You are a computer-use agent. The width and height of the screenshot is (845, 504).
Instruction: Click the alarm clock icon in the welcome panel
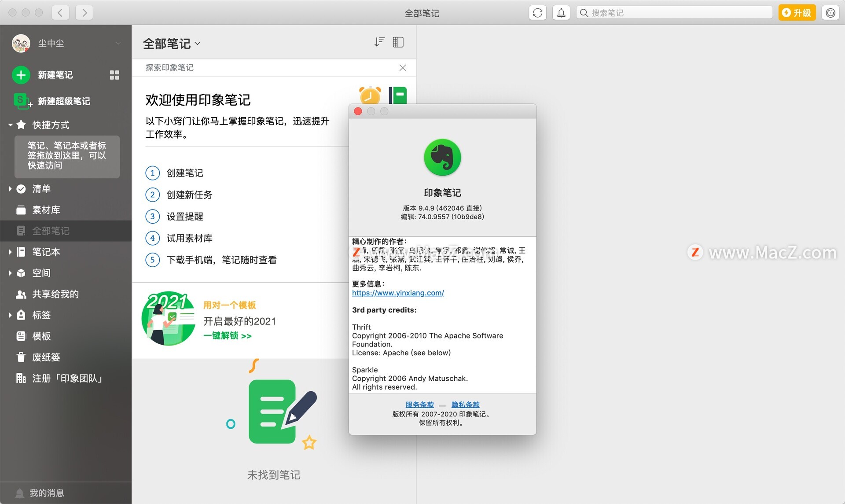(370, 95)
